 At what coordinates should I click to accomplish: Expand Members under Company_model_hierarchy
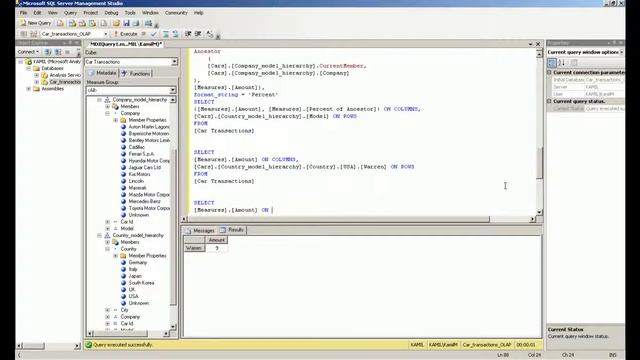[x=107, y=107]
